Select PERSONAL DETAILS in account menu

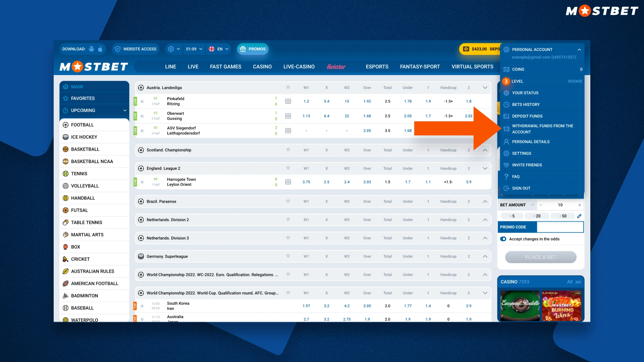coord(542,142)
